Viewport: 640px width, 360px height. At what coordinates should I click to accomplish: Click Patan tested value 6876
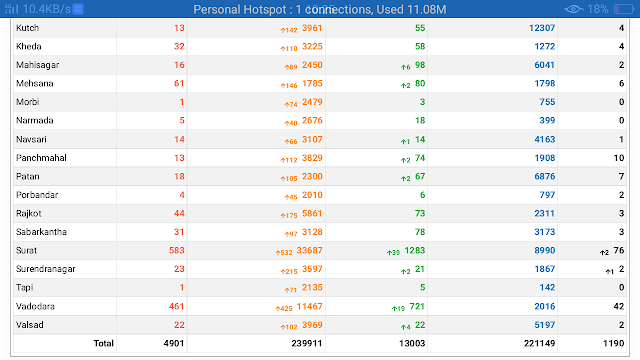(544, 176)
